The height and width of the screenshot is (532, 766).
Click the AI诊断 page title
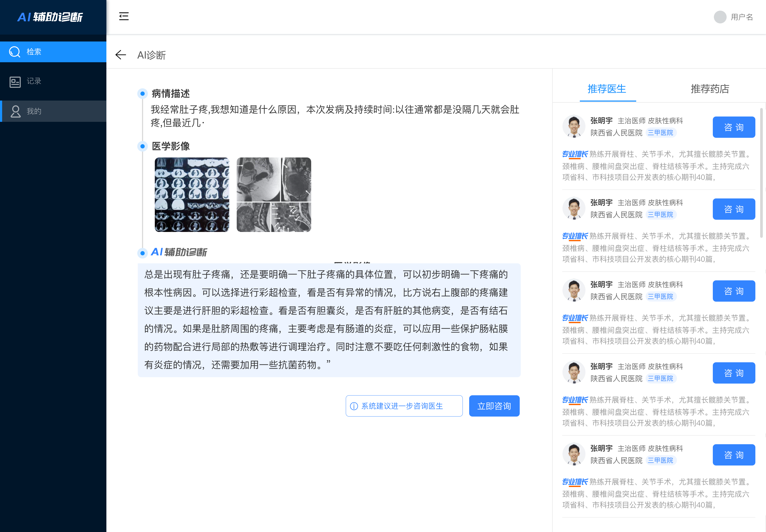(152, 55)
